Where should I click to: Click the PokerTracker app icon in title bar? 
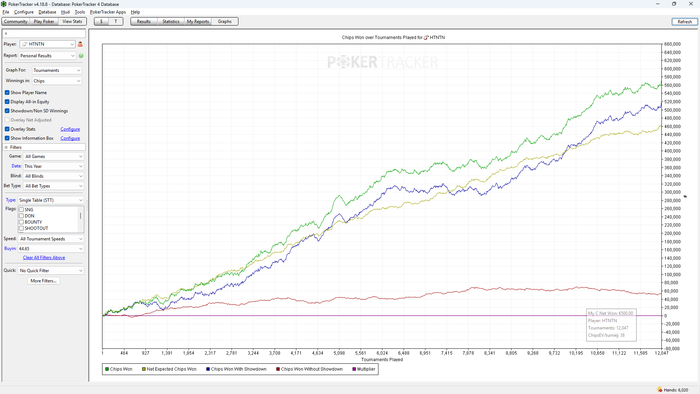click(x=4, y=4)
